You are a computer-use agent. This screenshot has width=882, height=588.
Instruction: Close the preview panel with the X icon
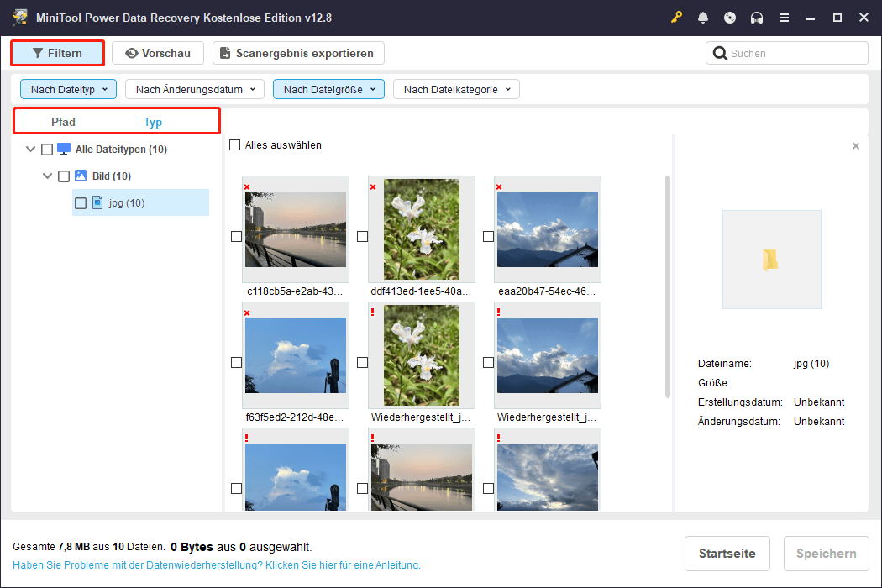(x=856, y=145)
